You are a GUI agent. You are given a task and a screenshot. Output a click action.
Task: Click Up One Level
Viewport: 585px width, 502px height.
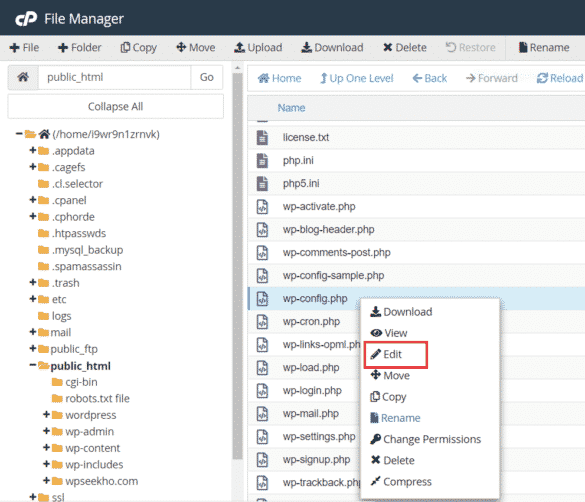tap(357, 78)
